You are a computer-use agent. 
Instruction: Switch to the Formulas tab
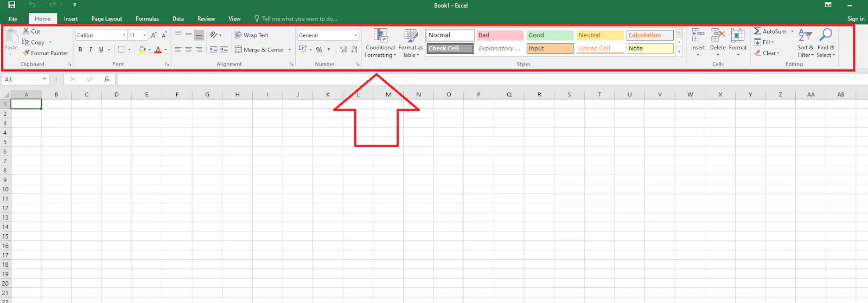pos(148,19)
